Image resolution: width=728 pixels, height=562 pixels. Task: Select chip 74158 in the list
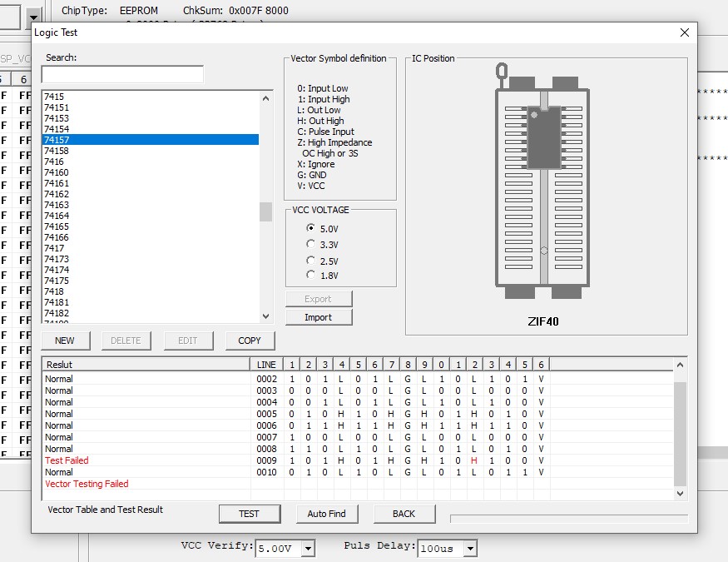click(151, 151)
